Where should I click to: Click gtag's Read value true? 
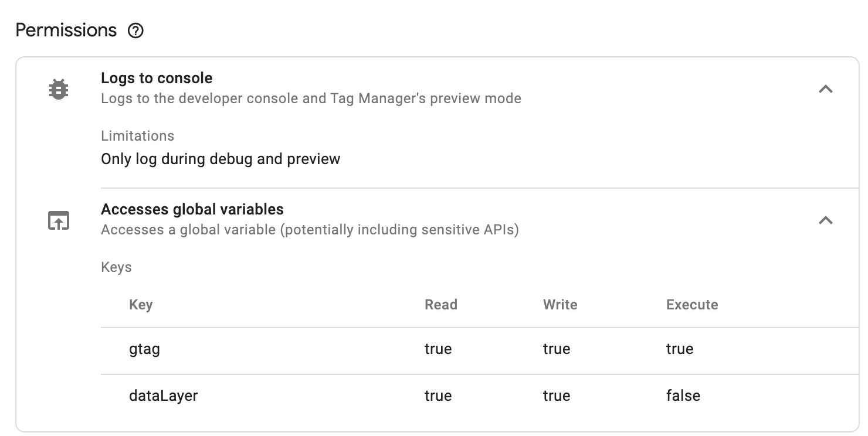pyautogui.click(x=438, y=349)
